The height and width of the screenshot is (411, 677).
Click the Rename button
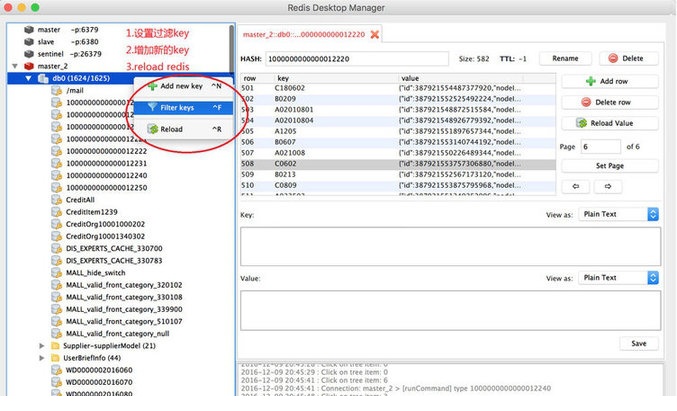pyautogui.click(x=565, y=58)
